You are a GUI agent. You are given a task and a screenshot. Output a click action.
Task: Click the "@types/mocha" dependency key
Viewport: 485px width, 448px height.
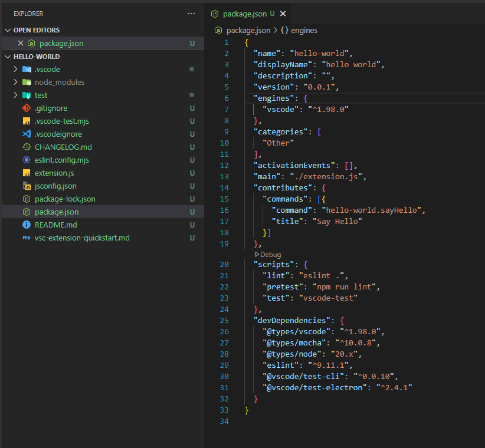(294, 343)
